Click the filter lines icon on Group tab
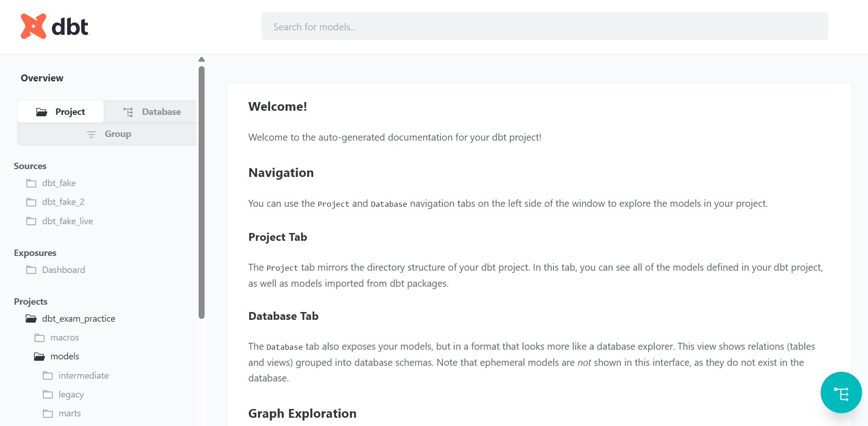 pos(91,134)
